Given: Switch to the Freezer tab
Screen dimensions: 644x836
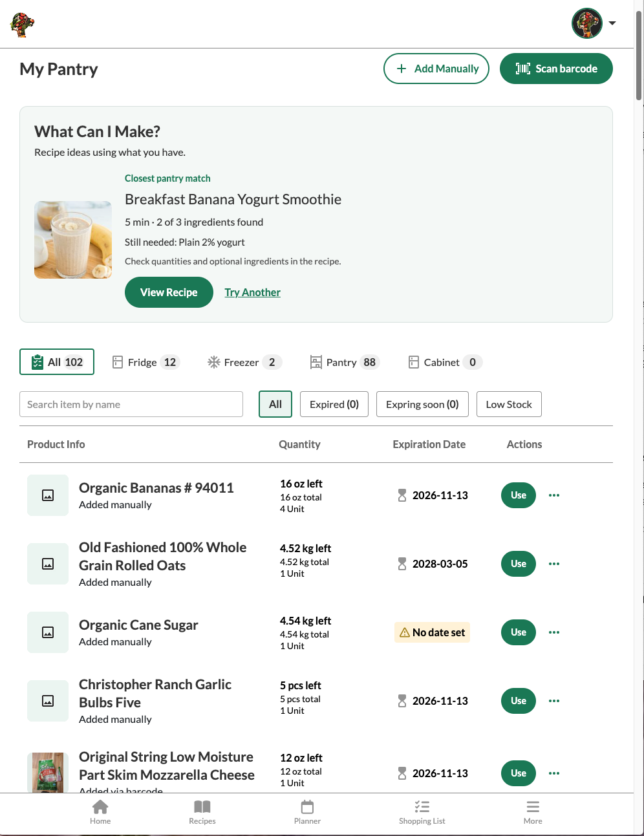Looking at the screenshot, I should point(244,362).
